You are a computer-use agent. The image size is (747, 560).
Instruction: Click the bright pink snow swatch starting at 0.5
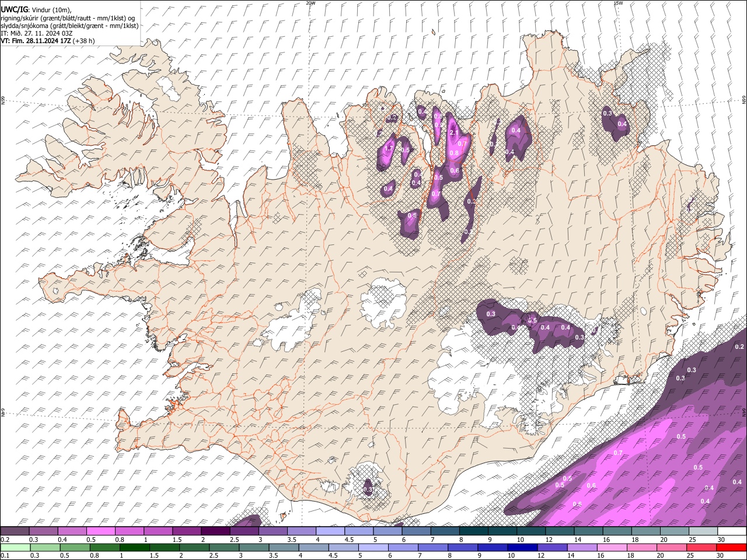tap(101, 531)
